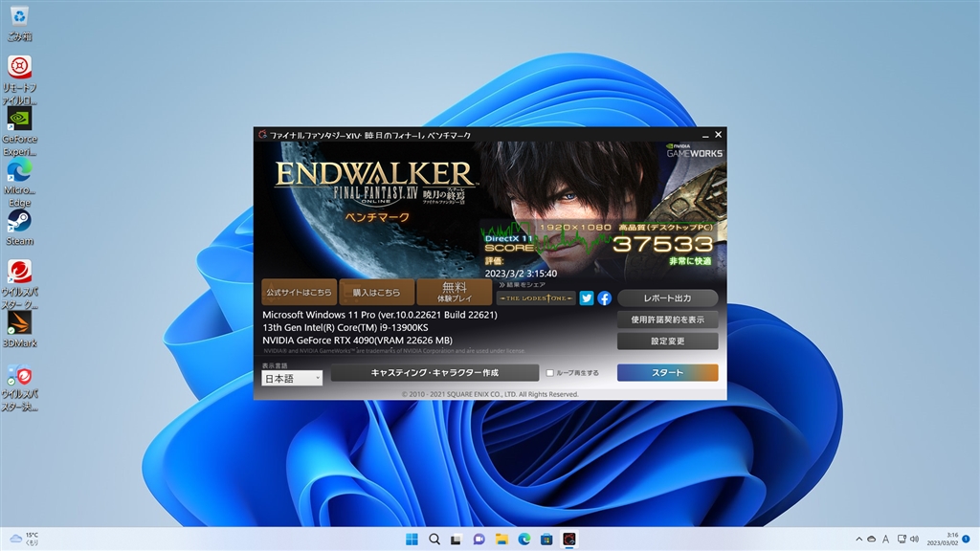
Task: Open File Explorer from taskbar
Action: pos(501,540)
